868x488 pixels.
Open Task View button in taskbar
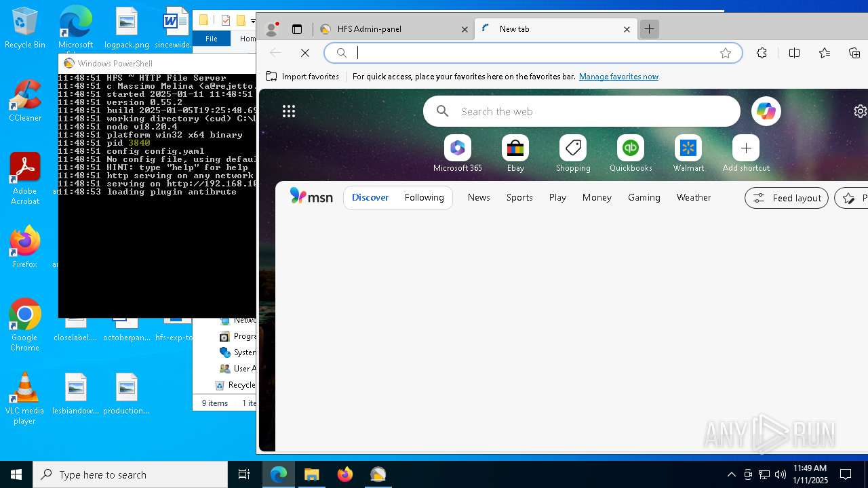pos(244,474)
